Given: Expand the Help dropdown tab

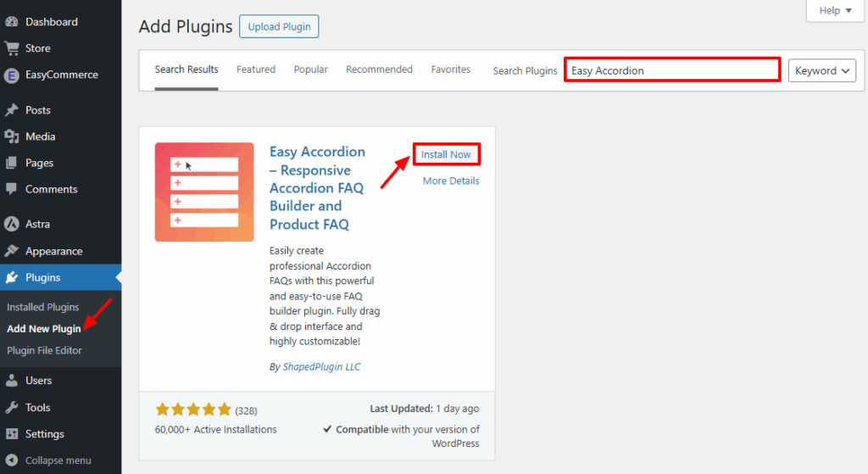Looking at the screenshot, I should pos(835,10).
